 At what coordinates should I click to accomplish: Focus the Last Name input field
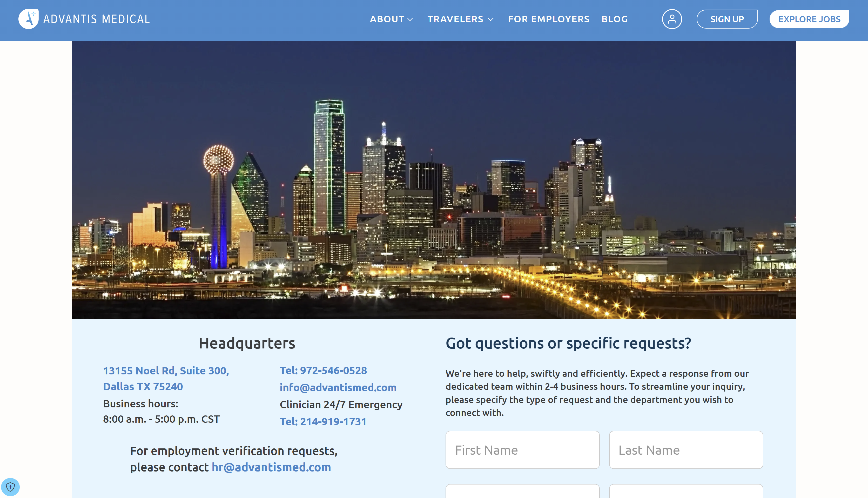(x=686, y=450)
